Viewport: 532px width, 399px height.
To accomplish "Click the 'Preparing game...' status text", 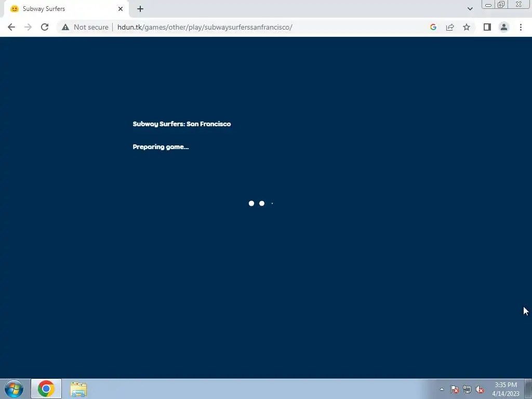I will coord(161,147).
